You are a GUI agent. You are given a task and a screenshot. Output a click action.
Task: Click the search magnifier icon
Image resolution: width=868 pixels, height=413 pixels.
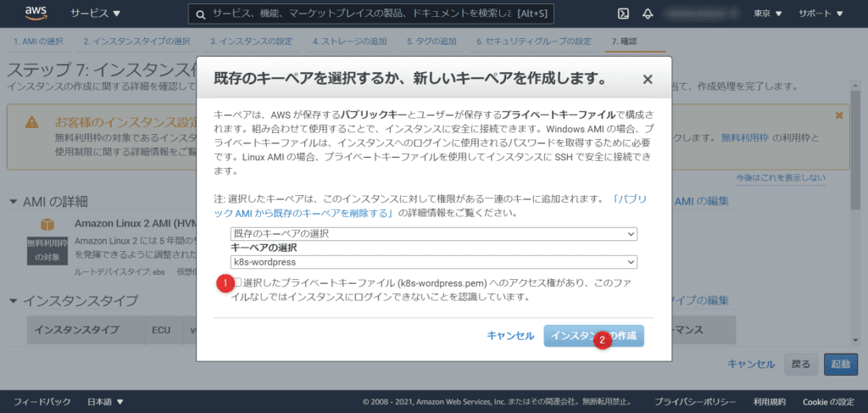click(200, 14)
